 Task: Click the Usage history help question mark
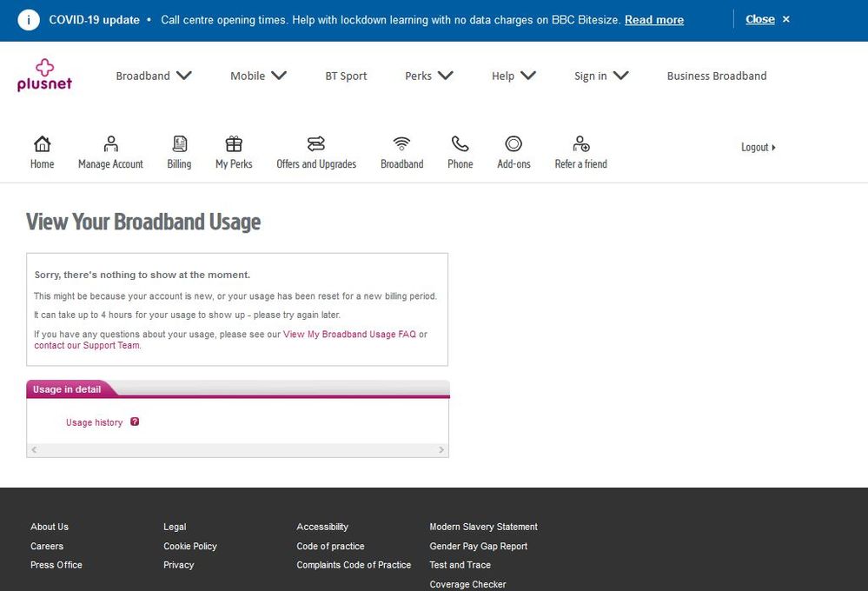click(x=135, y=422)
